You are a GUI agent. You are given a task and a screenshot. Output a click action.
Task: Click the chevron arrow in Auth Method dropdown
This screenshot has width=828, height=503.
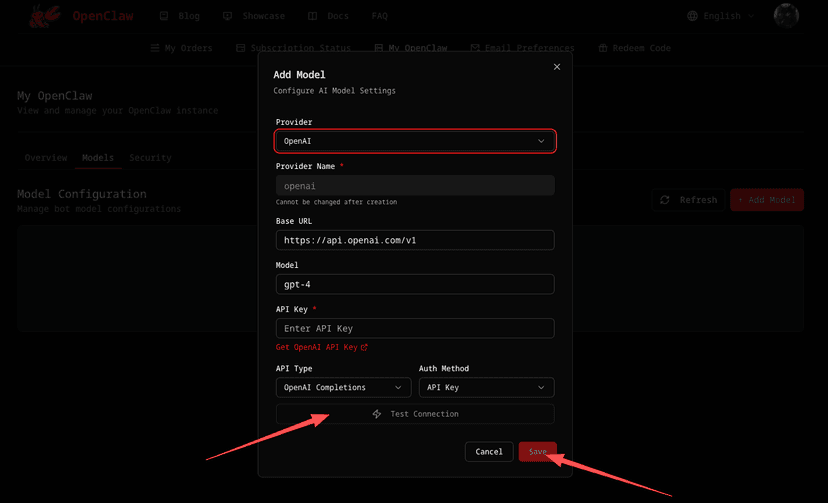coord(541,387)
